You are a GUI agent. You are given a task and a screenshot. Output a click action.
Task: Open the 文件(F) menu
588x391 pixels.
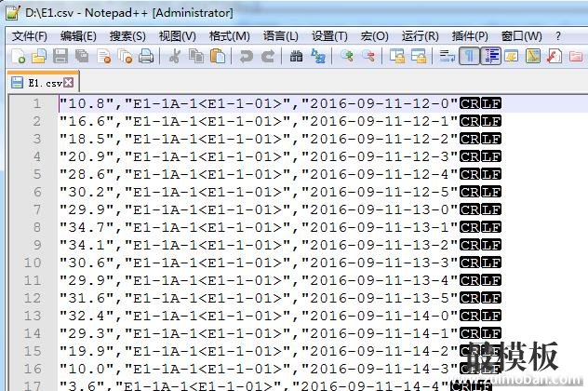[x=30, y=36]
